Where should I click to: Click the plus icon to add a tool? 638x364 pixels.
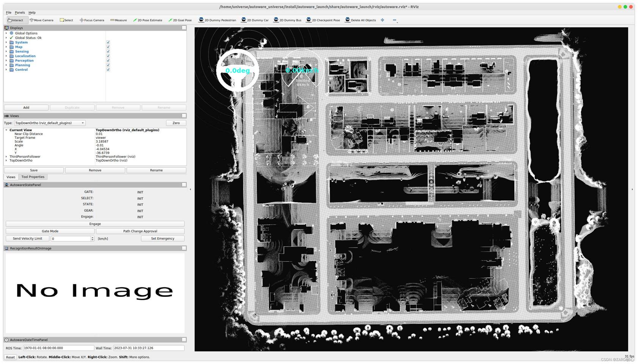pos(382,20)
